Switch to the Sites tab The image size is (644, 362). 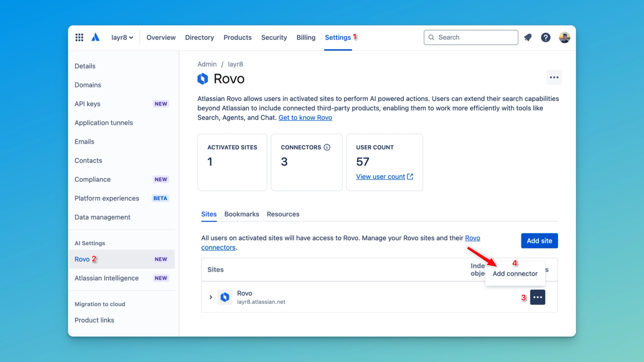[209, 214]
